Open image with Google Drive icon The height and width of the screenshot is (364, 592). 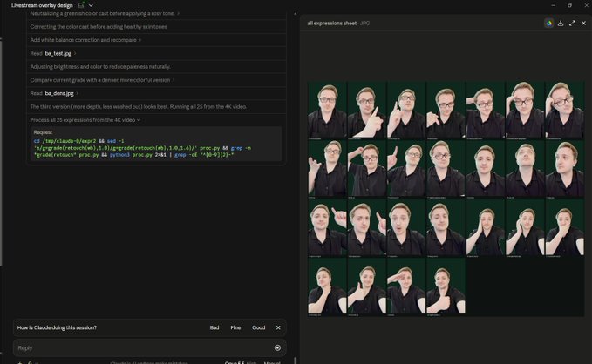point(549,23)
